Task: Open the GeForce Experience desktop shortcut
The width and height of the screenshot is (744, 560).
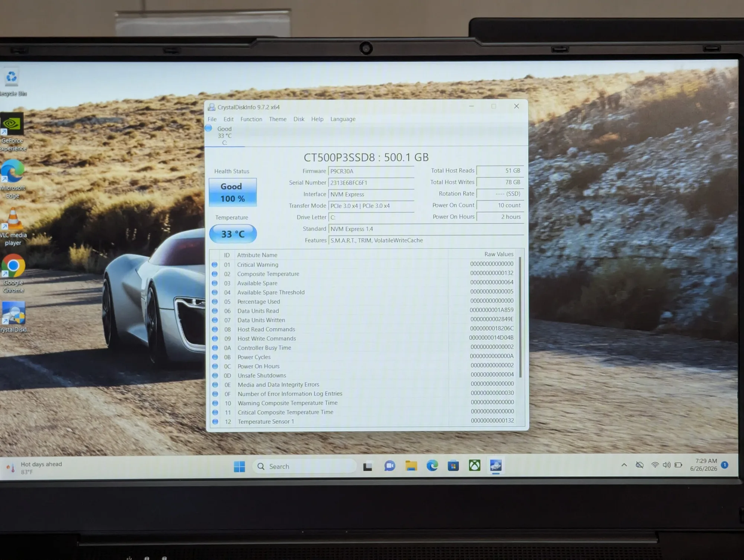Action: click(x=13, y=132)
